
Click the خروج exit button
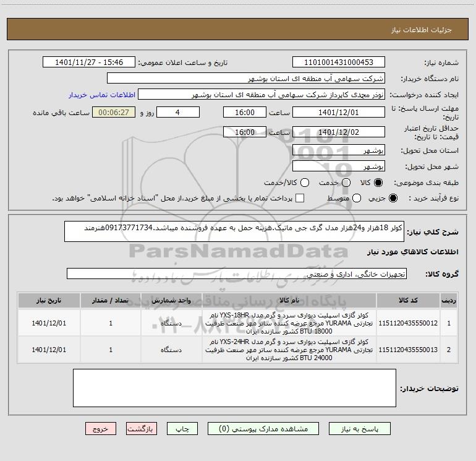[101, 429]
